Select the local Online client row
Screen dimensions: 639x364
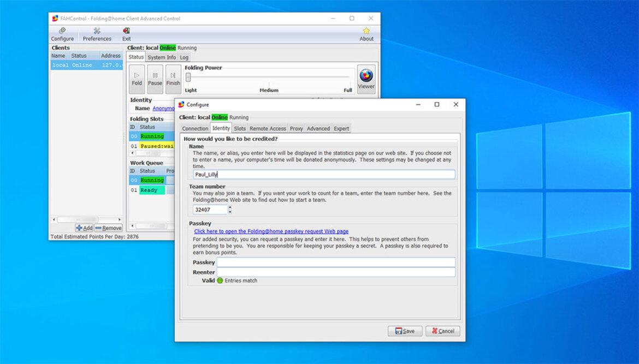(86, 65)
